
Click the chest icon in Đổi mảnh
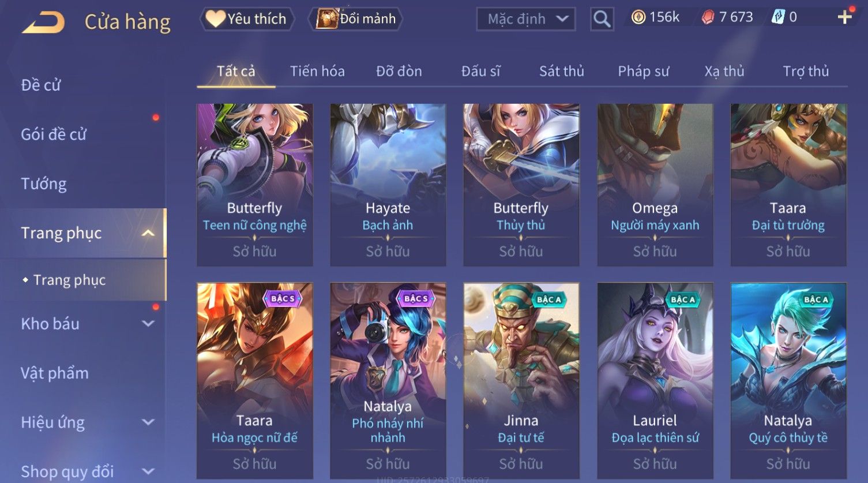327,19
